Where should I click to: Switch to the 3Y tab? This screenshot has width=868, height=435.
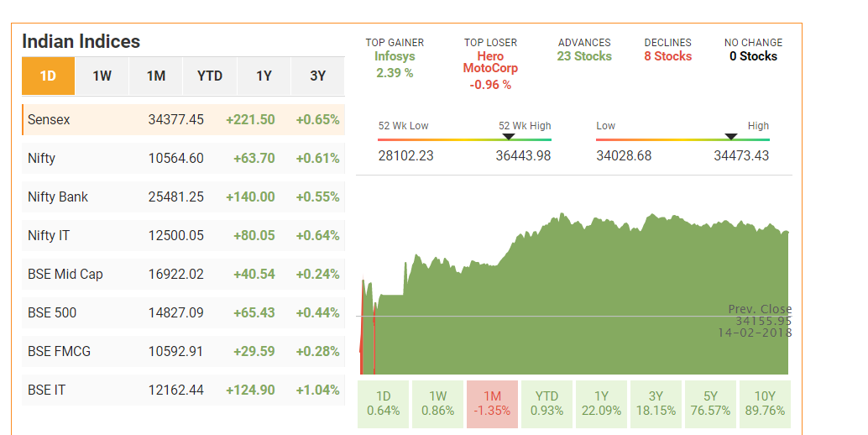coord(317,76)
